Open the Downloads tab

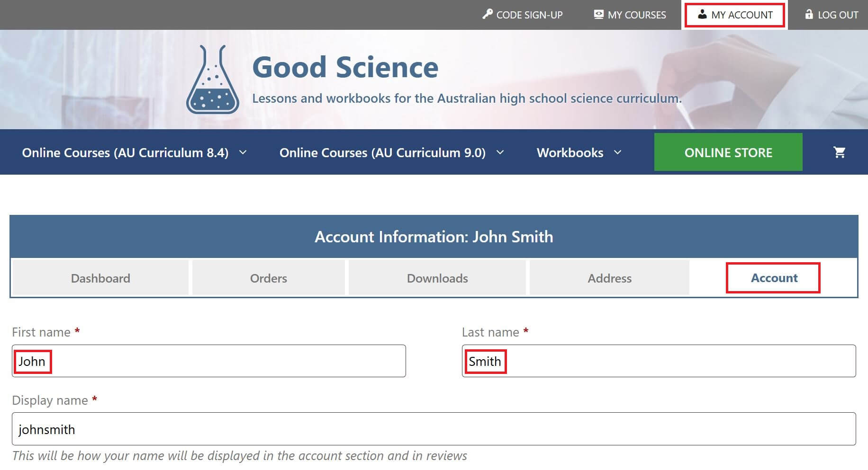(436, 278)
